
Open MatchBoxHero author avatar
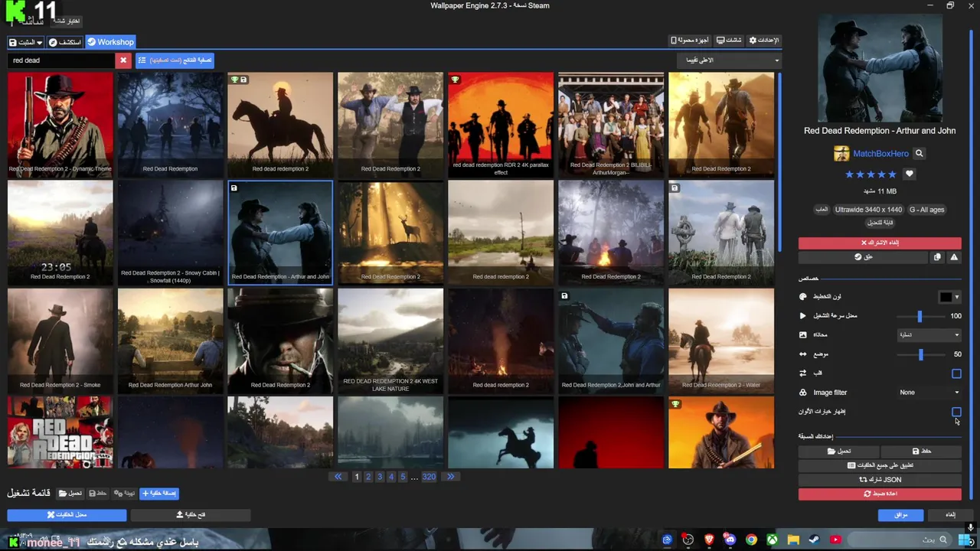[841, 154]
